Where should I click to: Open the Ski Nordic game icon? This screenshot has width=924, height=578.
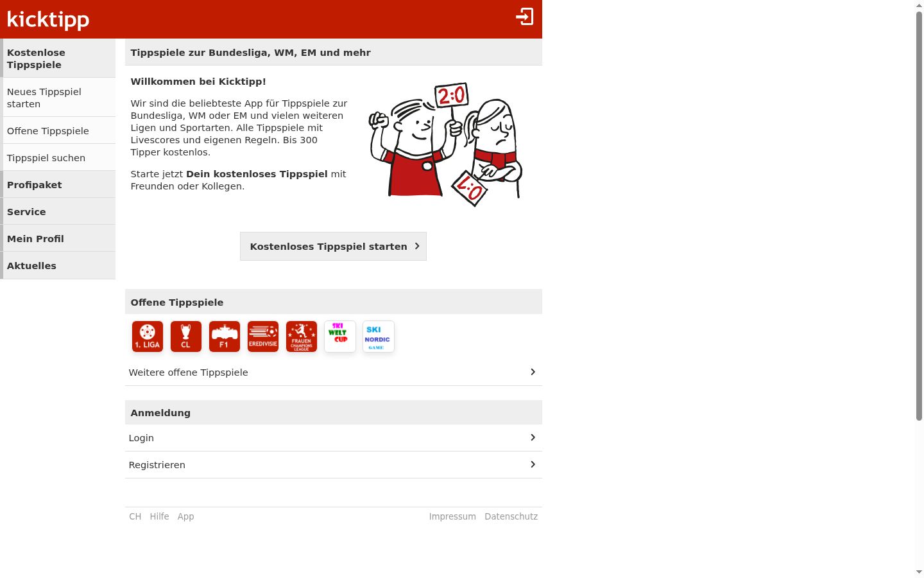point(379,337)
